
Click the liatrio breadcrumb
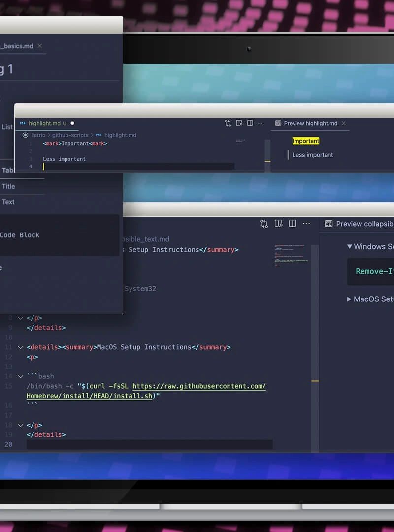pos(38,135)
